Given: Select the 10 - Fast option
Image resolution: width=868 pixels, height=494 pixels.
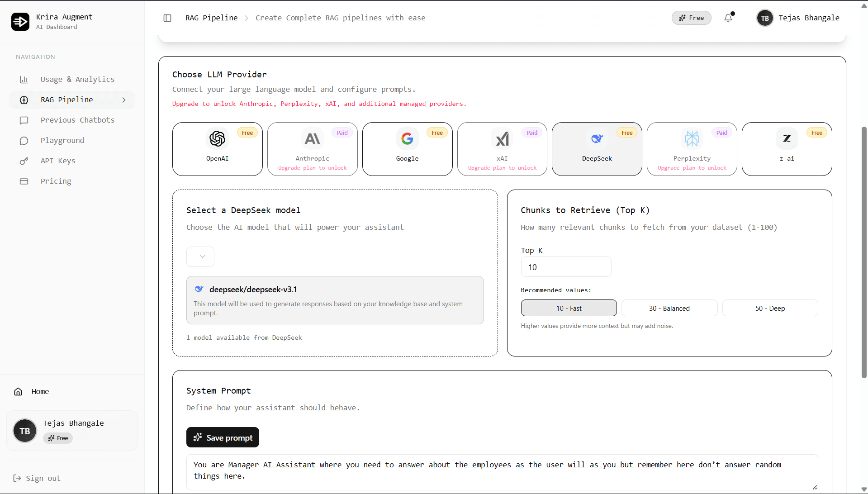Looking at the screenshot, I should (569, 308).
